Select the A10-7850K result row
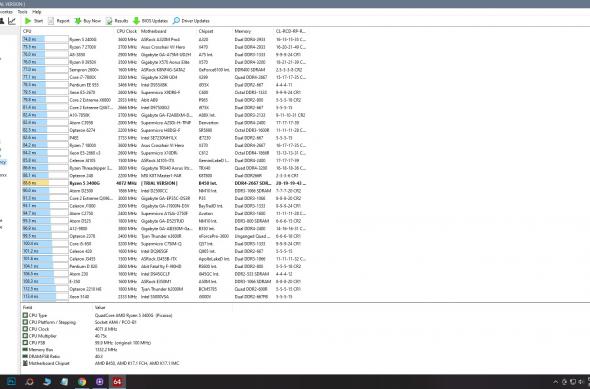 coord(164,115)
